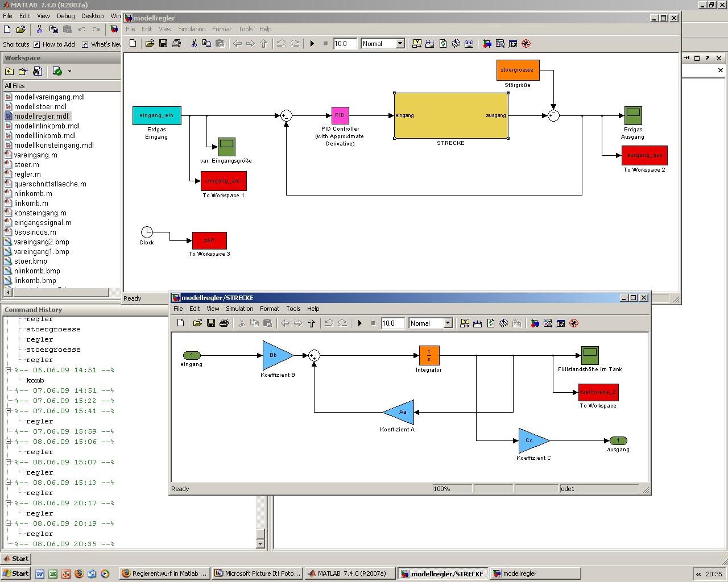Click MATLAB Start button

pyautogui.click(x=16, y=558)
